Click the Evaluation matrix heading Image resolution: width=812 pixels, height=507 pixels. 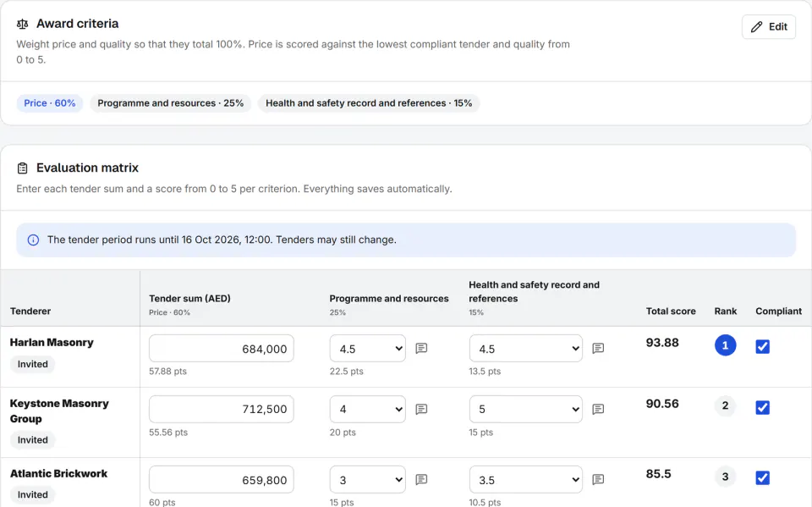tap(87, 168)
